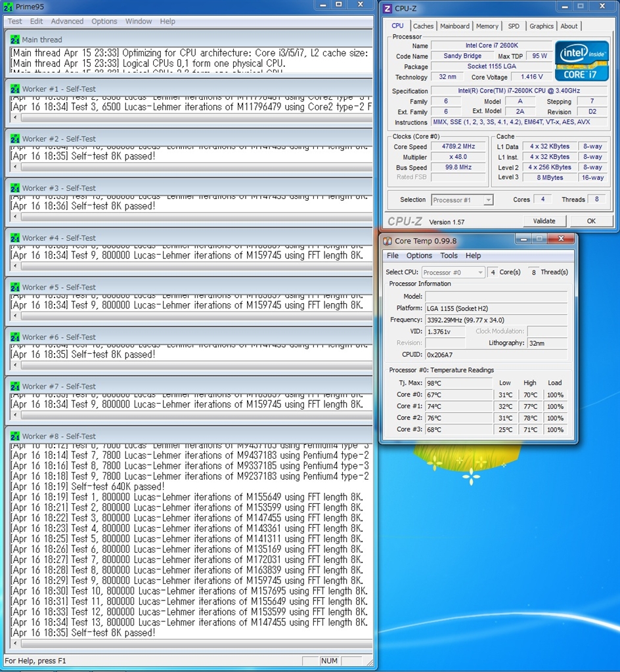Switch to the Graphics tab in CPU-Z
Screen dimensions: 620x672
click(x=542, y=26)
